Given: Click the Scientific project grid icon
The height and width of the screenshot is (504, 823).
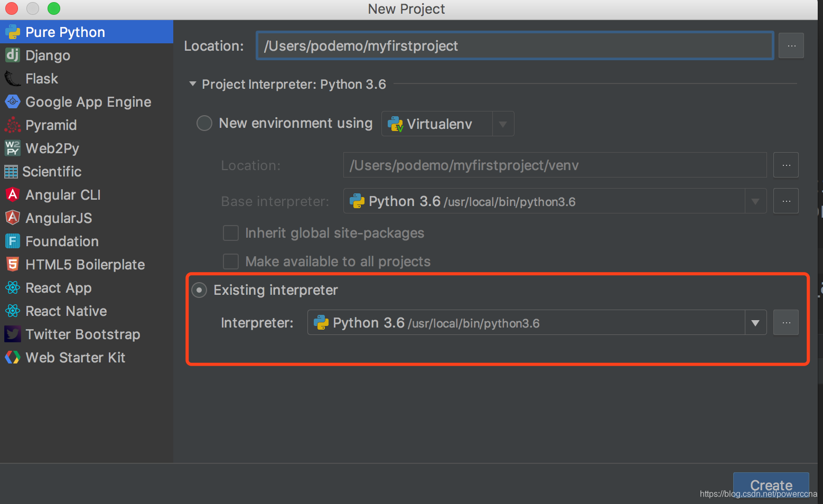Looking at the screenshot, I should pyautogui.click(x=11, y=172).
